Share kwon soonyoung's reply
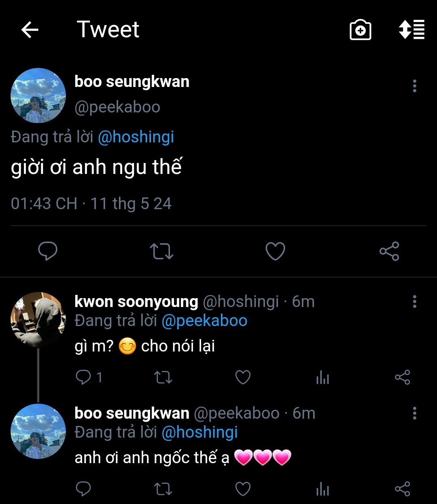The width and height of the screenshot is (437, 504). [402, 377]
